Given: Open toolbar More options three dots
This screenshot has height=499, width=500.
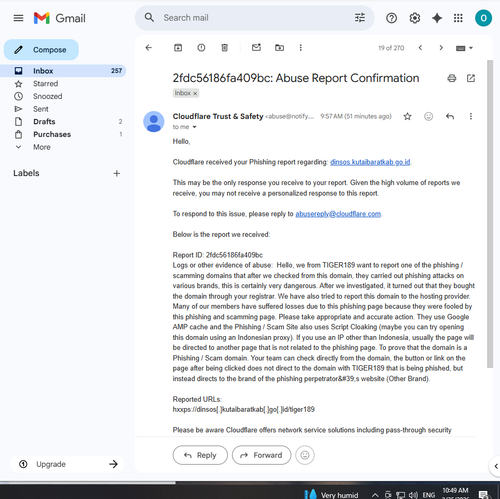Looking at the screenshot, I should pos(300,48).
